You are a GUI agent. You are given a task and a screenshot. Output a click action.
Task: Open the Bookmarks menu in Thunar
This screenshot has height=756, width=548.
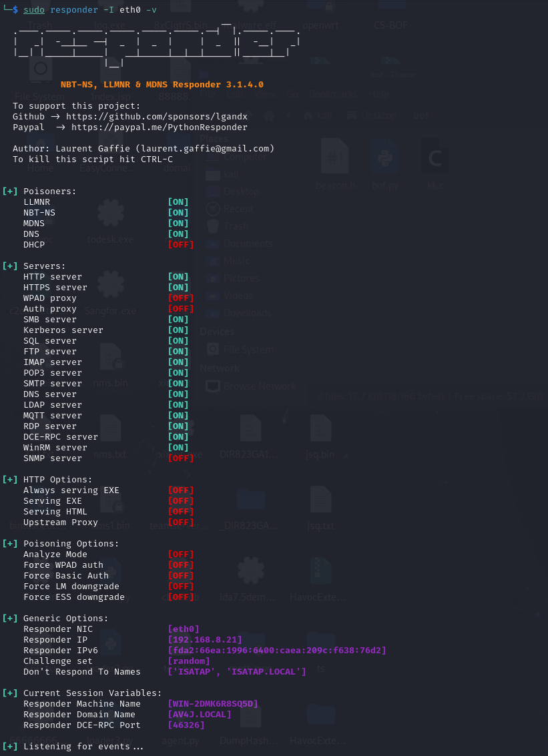[333, 94]
